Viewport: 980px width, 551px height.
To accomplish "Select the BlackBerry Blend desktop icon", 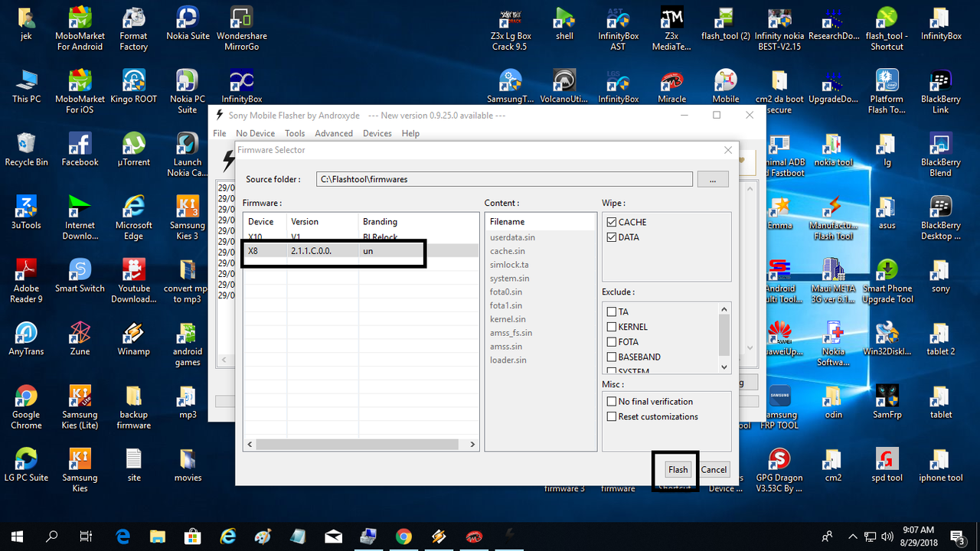I will click(x=940, y=155).
